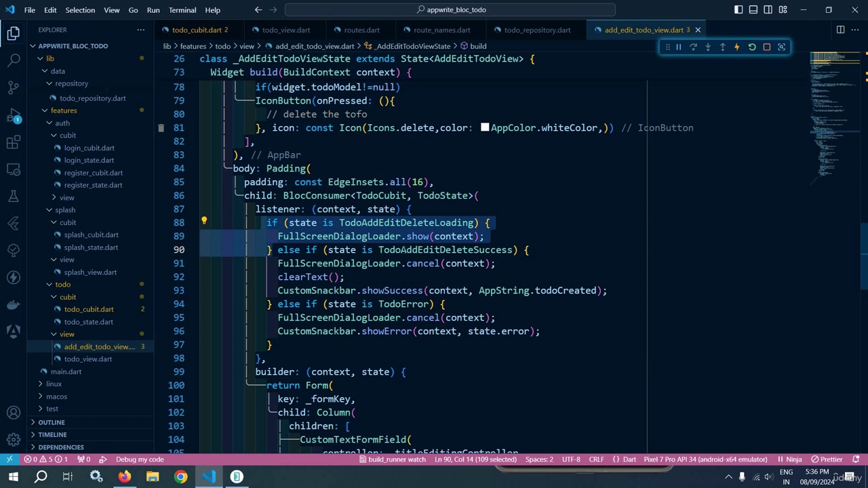Screen dimensions: 868x488
Task: Open the Accounts menu in activity bar
Action: click(x=14, y=413)
